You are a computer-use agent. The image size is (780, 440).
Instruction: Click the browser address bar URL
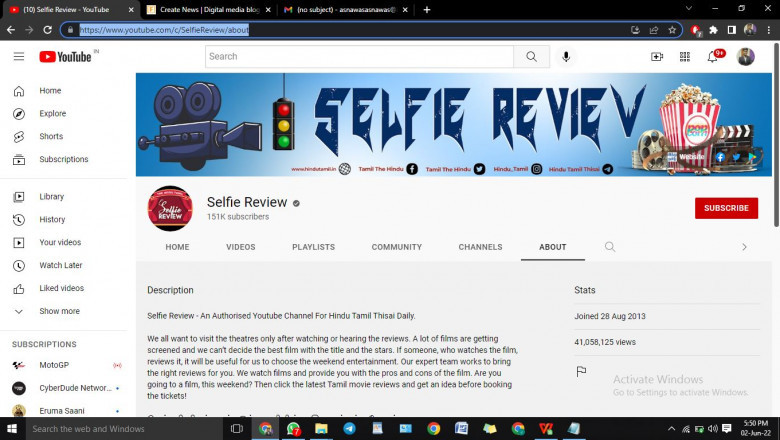point(164,30)
